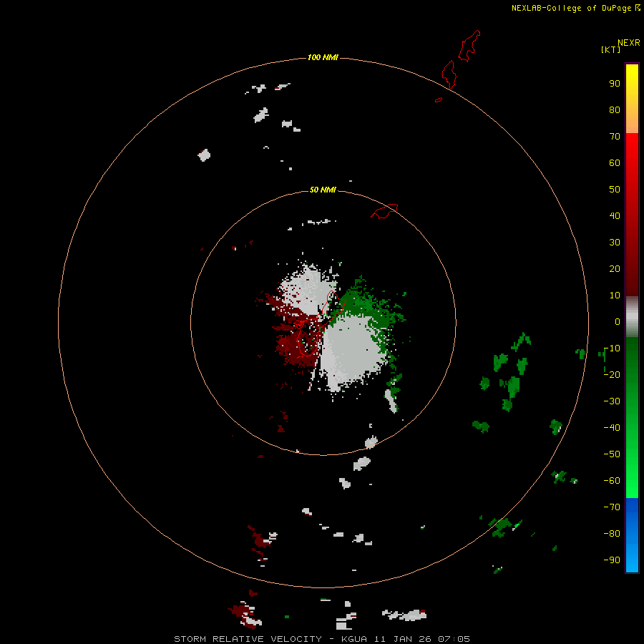
Task: Click the -80 value on velocity scale
Action: pos(612,534)
